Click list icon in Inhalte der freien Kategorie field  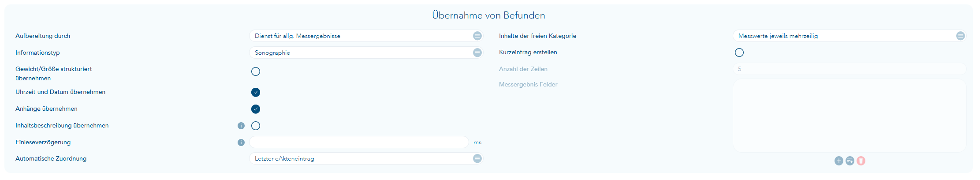click(x=961, y=36)
